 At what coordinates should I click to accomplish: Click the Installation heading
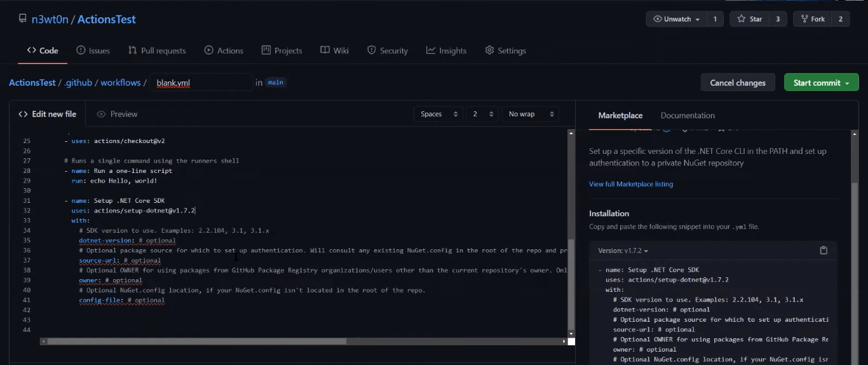coord(609,214)
